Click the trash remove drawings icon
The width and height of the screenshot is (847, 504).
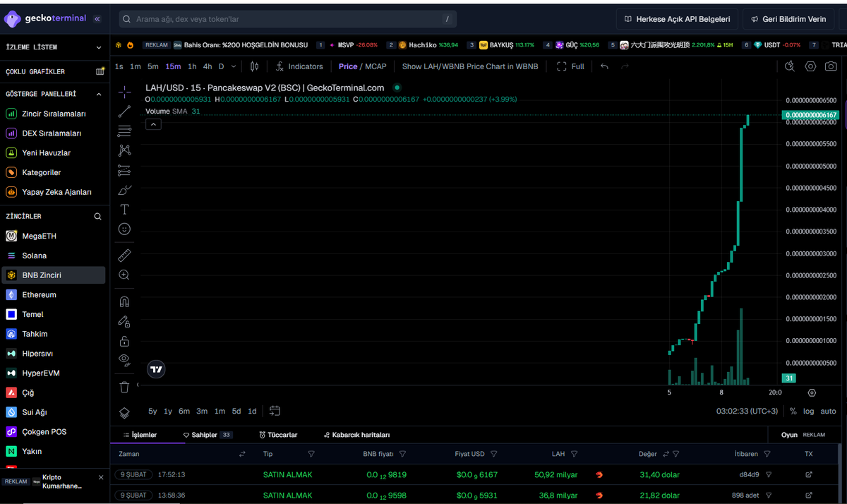[124, 387]
